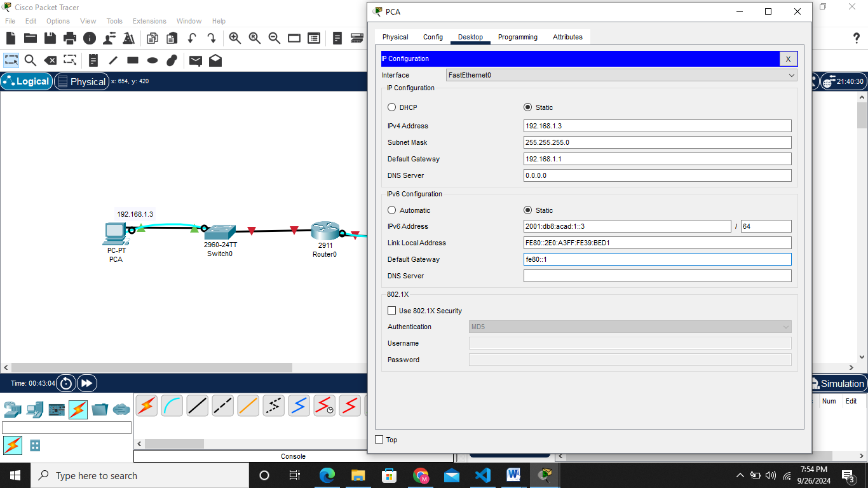Close the IP Configuration panel
Image resolution: width=868 pixels, height=488 pixels.
[x=788, y=59]
